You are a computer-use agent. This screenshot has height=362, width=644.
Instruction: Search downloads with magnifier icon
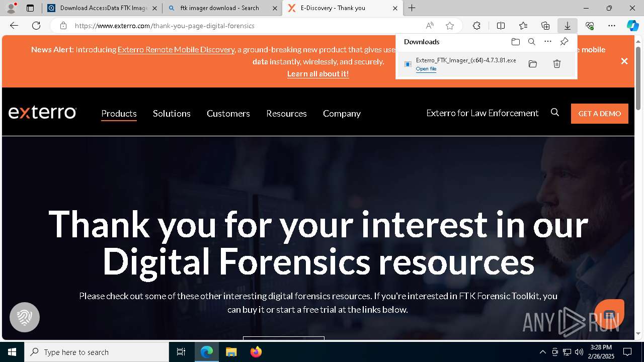tap(532, 42)
